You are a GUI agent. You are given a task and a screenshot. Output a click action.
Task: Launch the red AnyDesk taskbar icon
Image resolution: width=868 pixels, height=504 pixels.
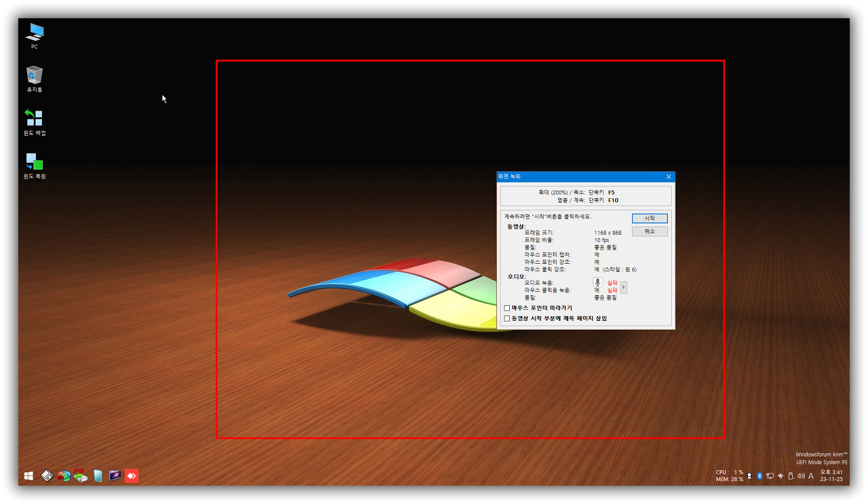[x=132, y=476]
